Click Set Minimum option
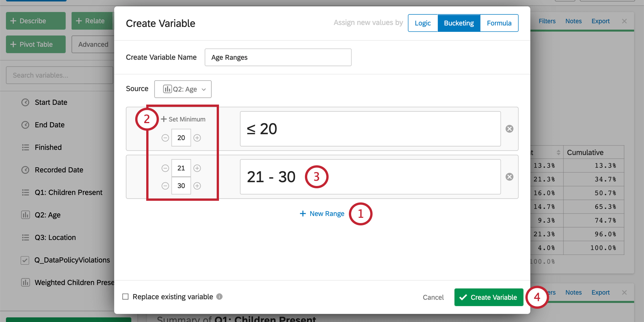 [183, 119]
